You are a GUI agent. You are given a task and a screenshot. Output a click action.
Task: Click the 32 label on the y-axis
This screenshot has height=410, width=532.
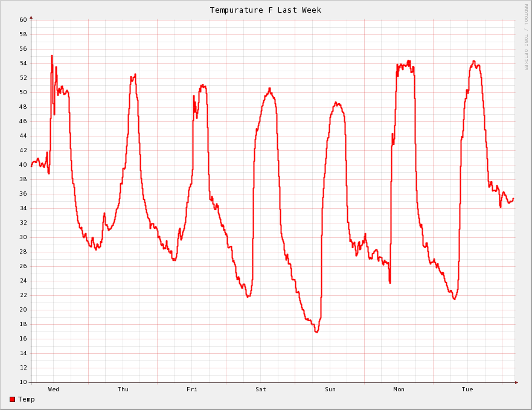pyautogui.click(x=23, y=223)
